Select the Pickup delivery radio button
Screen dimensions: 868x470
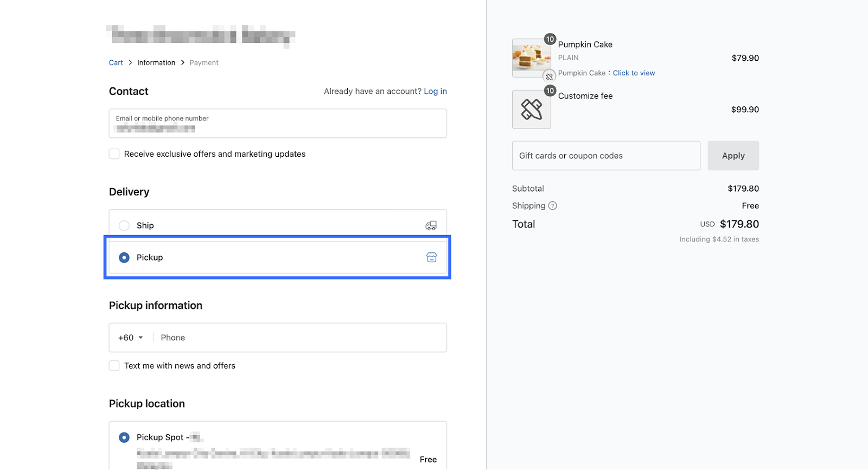click(x=124, y=258)
